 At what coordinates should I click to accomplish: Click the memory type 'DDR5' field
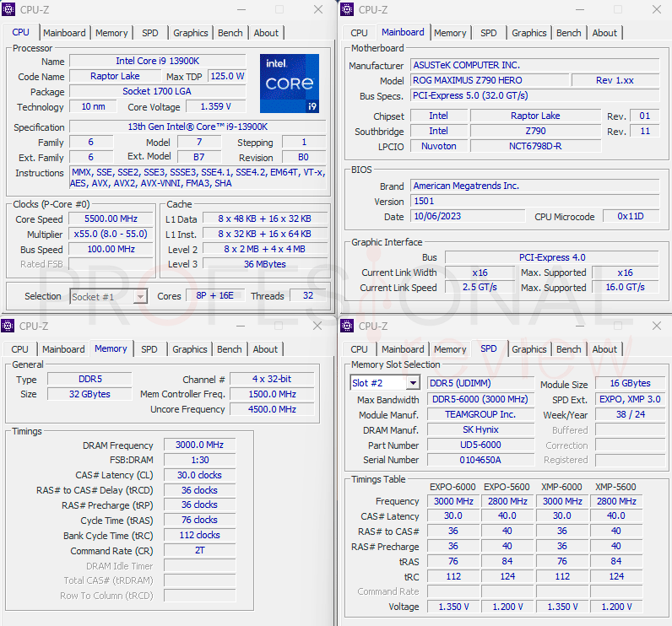point(90,379)
